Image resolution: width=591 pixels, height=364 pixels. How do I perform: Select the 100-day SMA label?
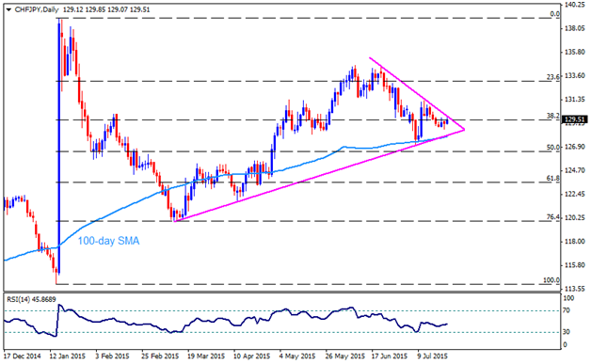(108, 241)
